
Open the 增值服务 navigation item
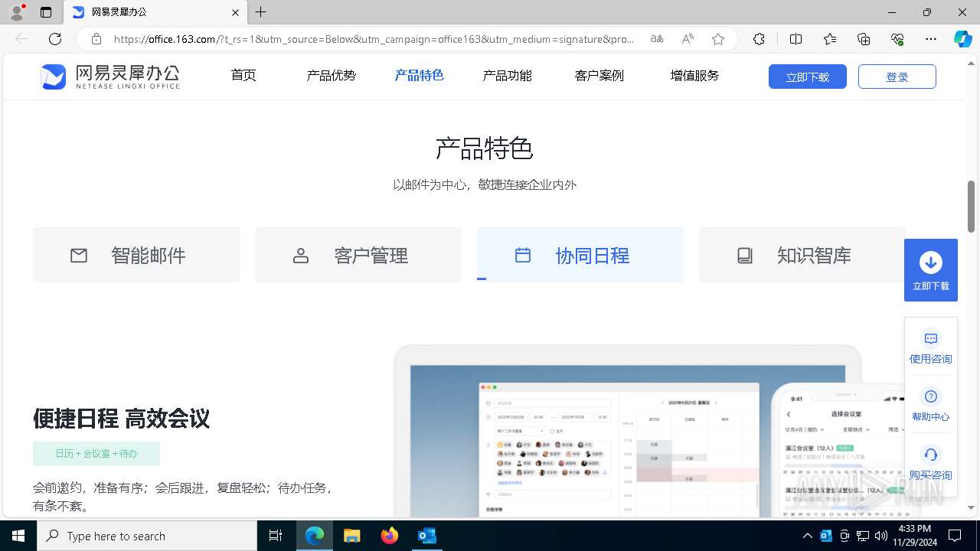694,75
